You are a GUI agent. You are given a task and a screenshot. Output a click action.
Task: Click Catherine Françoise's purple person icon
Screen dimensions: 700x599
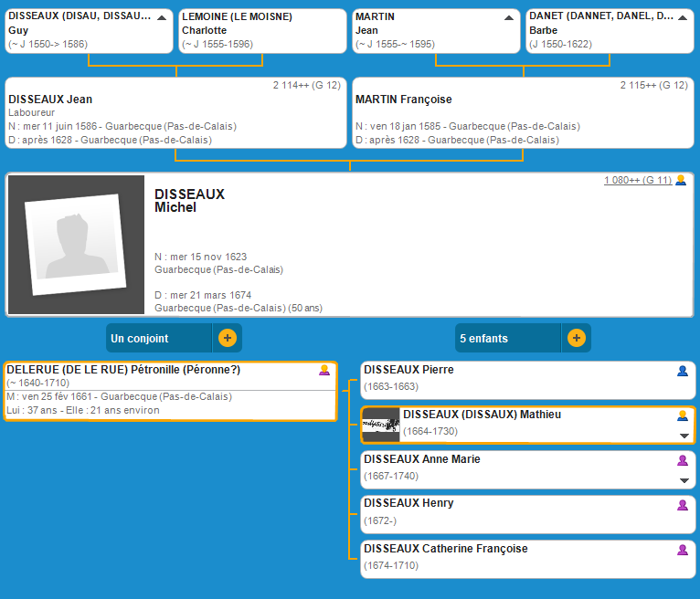click(x=682, y=550)
